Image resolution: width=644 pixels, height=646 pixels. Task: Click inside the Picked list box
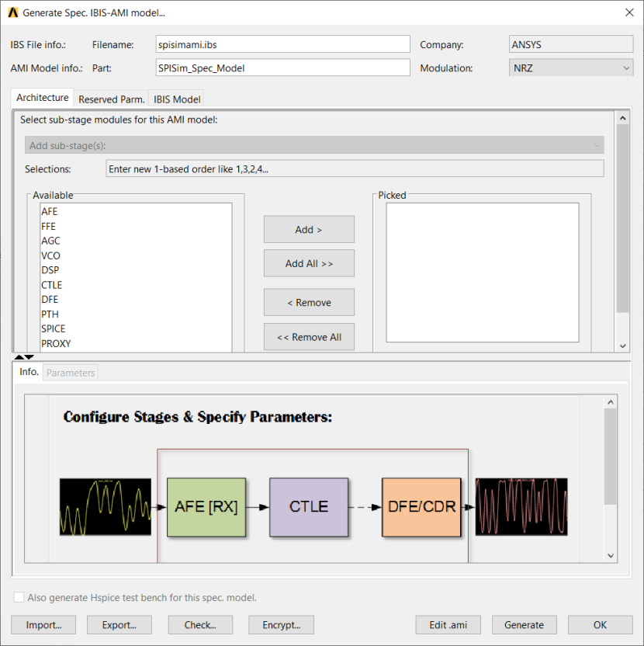[x=482, y=272]
